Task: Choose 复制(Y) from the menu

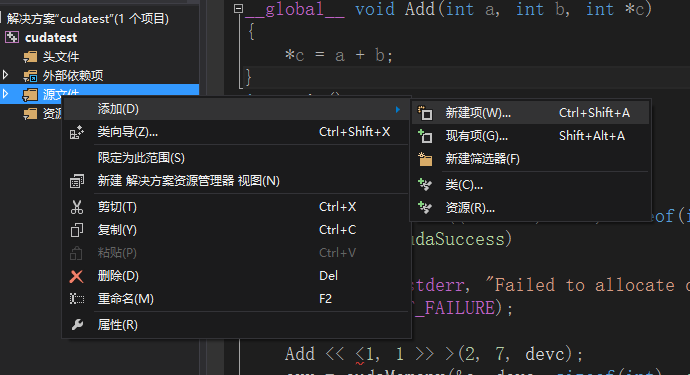Action: pos(237,230)
